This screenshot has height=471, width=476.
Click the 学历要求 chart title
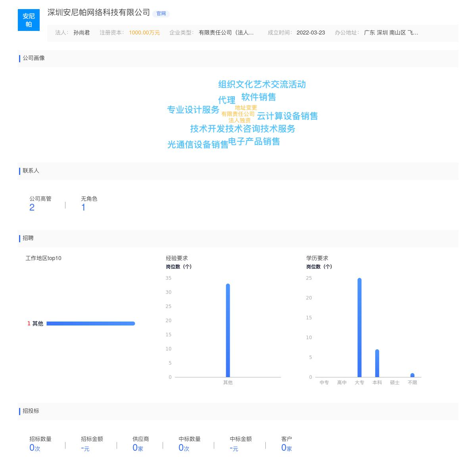click(x=317, y=258)
